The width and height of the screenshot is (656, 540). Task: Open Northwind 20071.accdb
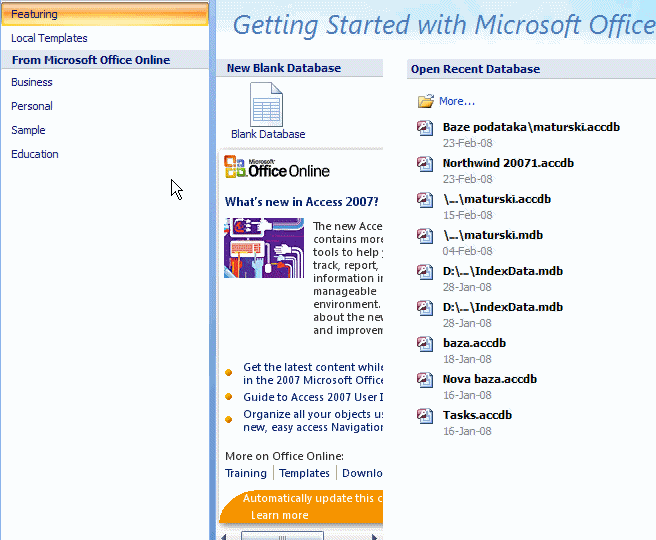click(508, 163)
